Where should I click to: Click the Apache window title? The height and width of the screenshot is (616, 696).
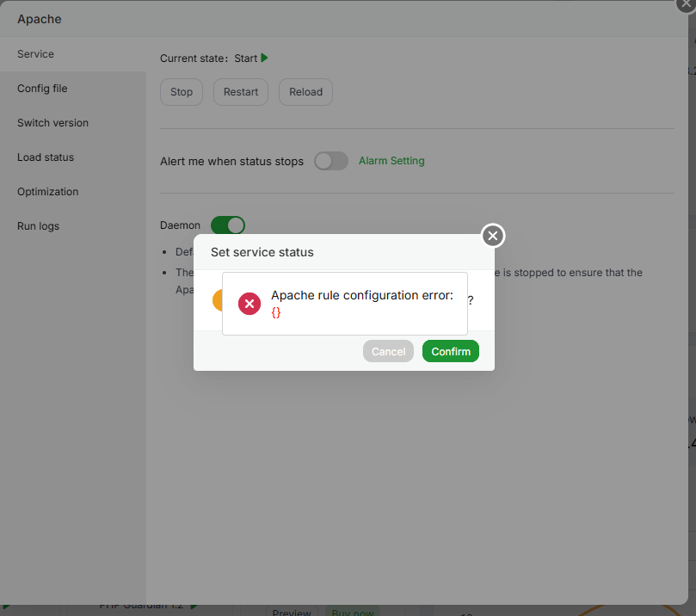tap(40, 19)
